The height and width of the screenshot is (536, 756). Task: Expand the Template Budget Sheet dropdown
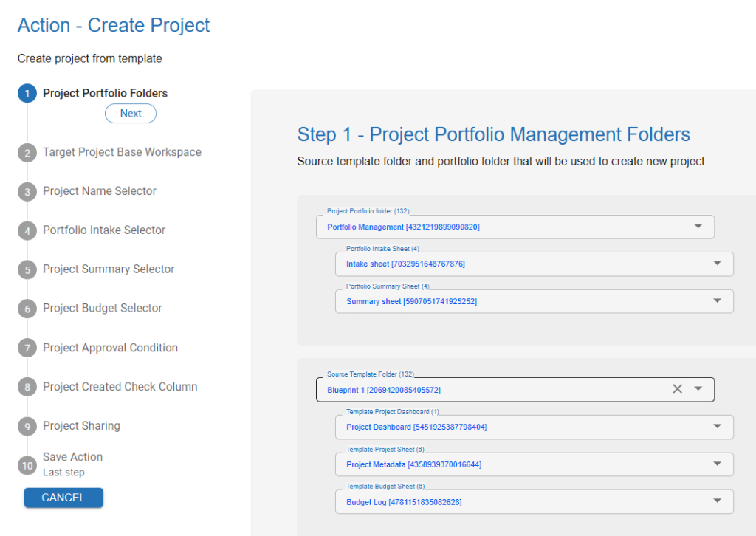click(717, 501)
